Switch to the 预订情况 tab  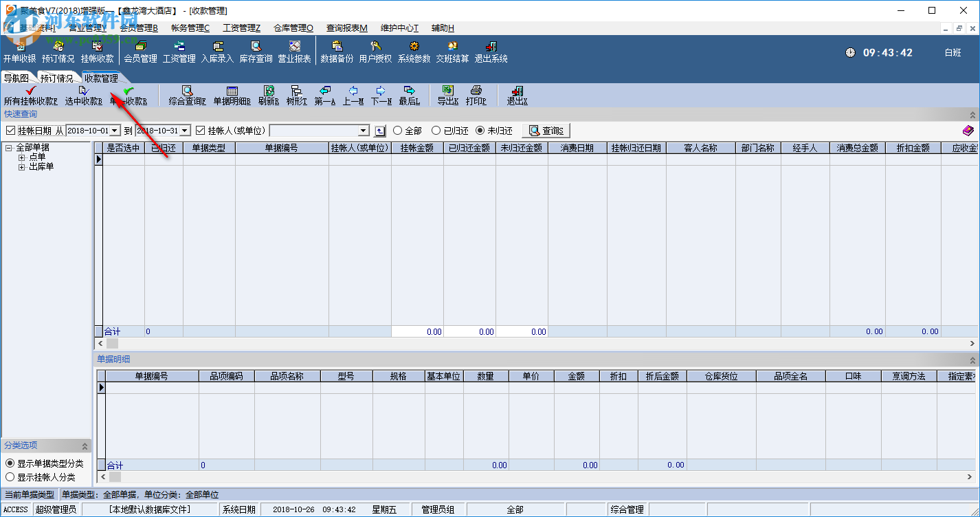pos(56,78)
